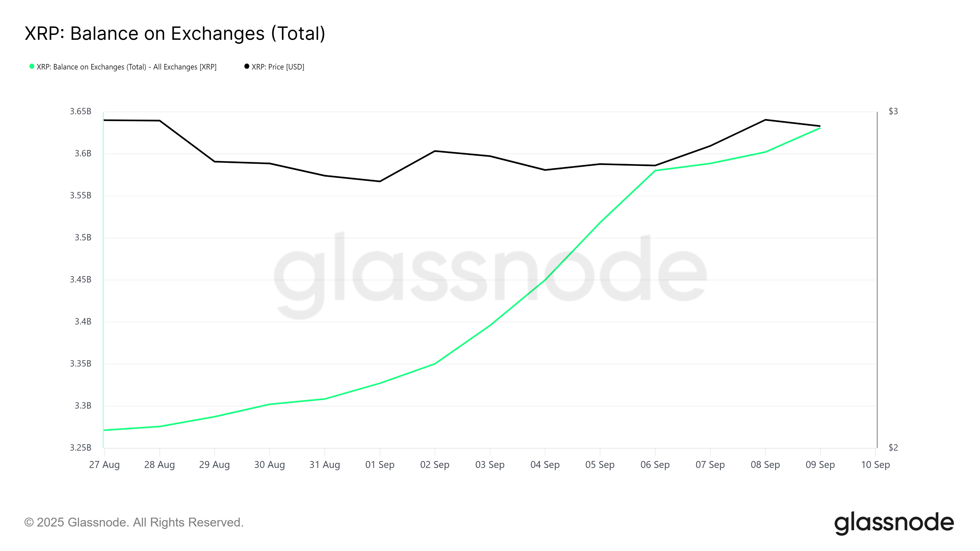
Task: Click the 3.25B left axis label
Action: (x=81, y=448)
